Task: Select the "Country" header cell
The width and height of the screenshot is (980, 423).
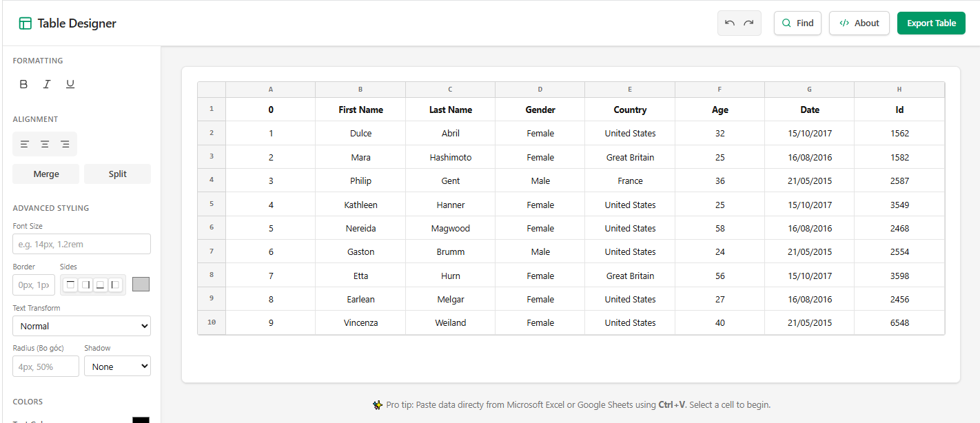Action: click(x=630, y=110)
